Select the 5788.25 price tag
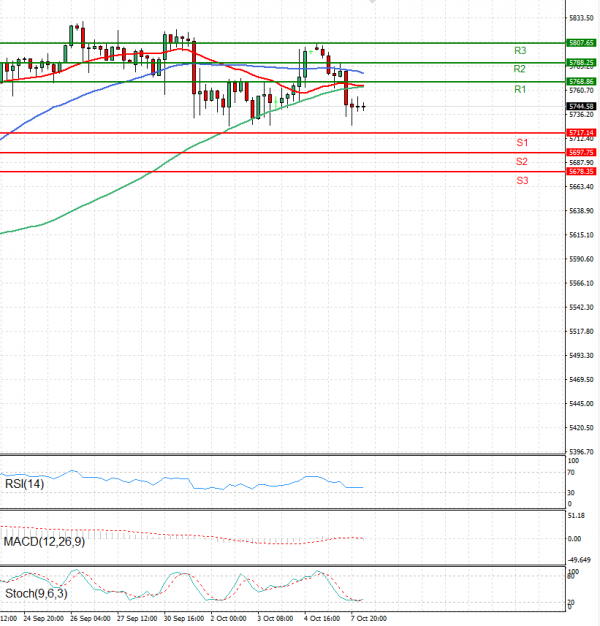The width and height of the screenshot is (600, 626). pyautogui.click(x=581, y=63)
